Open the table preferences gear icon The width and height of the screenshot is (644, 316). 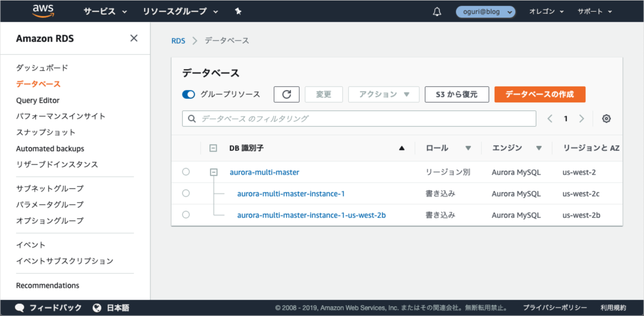point(606,118)
